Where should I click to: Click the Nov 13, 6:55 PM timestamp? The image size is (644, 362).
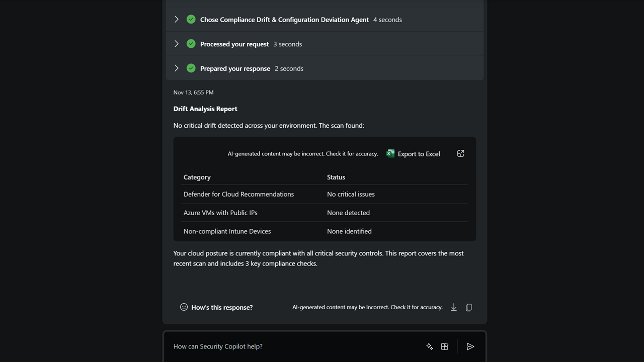pos(193,93)
